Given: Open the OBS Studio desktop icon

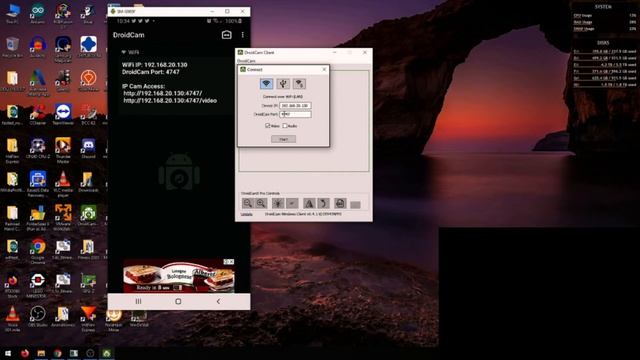Looking at the screenshot, I should pyautogui.click(x=38, y=316).
